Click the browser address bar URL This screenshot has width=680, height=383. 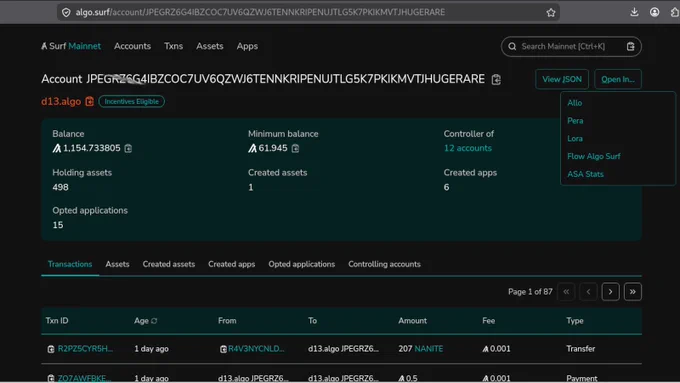click(260, 12)
